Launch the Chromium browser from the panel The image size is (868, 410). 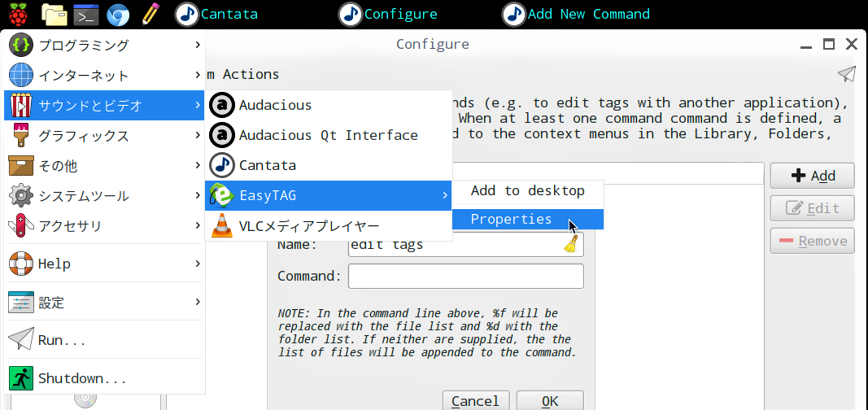(118, 15)
